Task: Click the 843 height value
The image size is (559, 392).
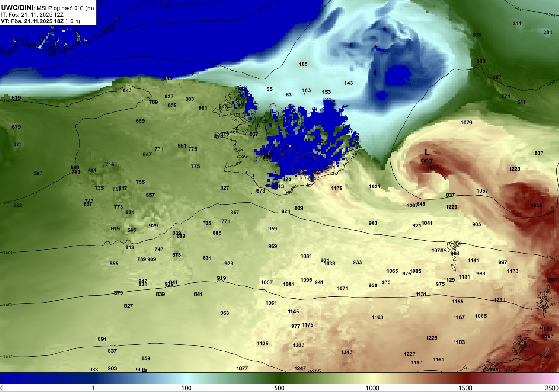Action: tap(127, 90)
